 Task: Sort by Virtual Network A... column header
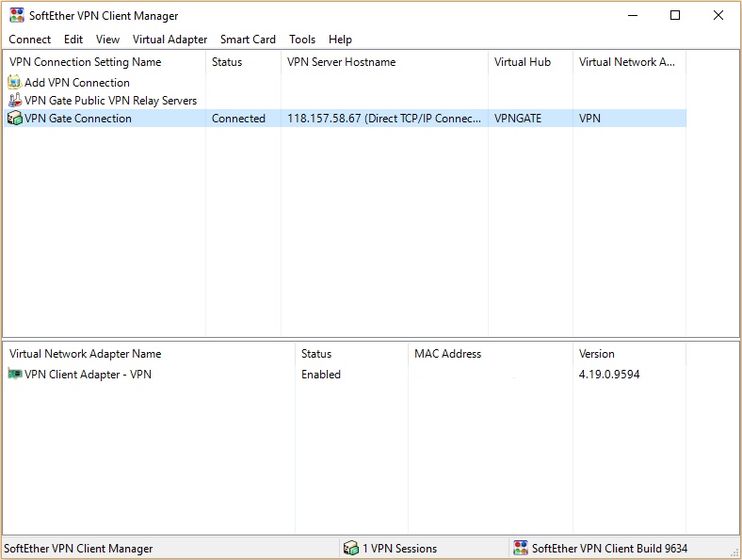point(629,62)
